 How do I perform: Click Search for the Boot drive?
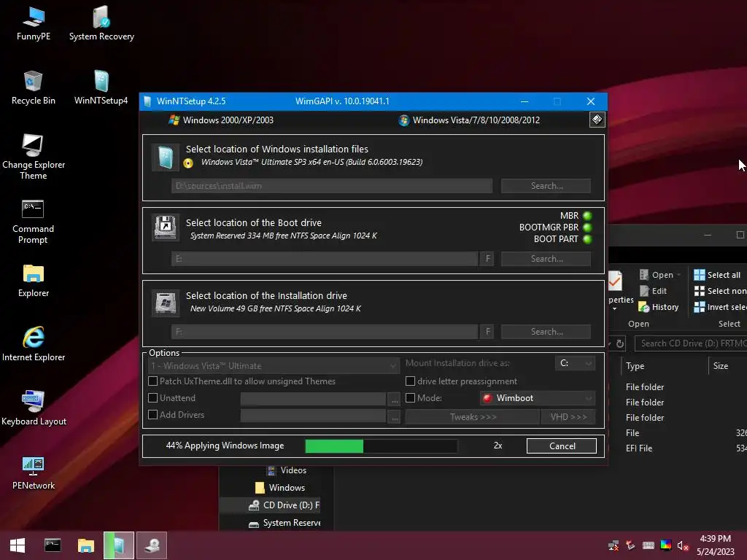[546, 259]
